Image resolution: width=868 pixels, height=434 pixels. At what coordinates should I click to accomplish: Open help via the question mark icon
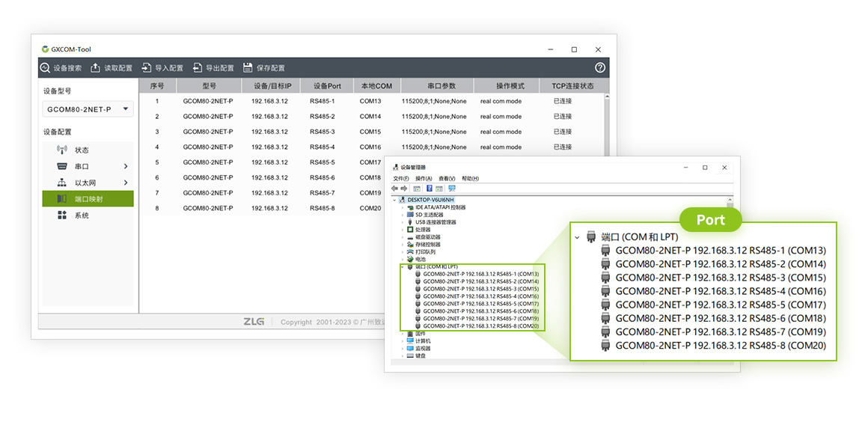tap(599, 68)
